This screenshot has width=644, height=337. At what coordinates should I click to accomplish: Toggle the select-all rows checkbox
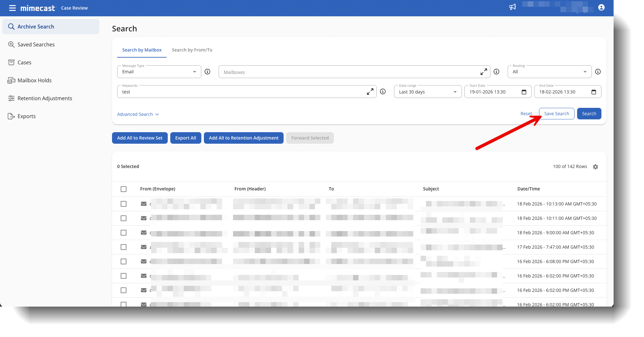tap(124, 189)
